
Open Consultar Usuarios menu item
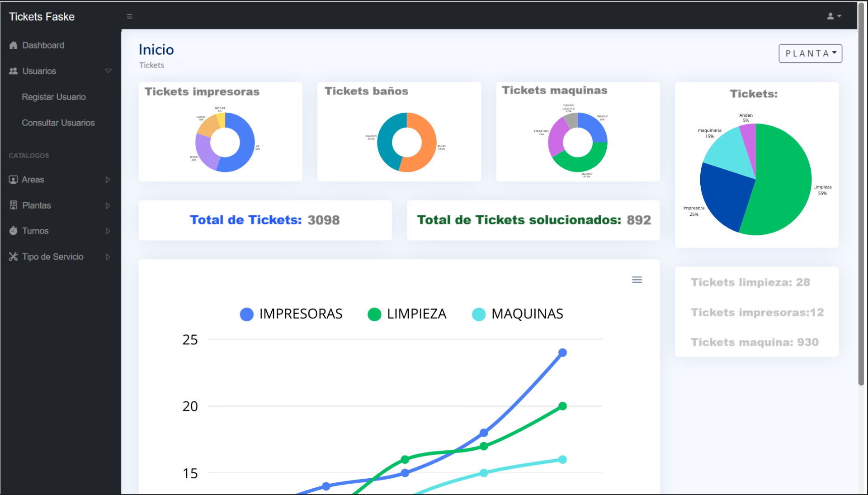(x=58, y=123)
